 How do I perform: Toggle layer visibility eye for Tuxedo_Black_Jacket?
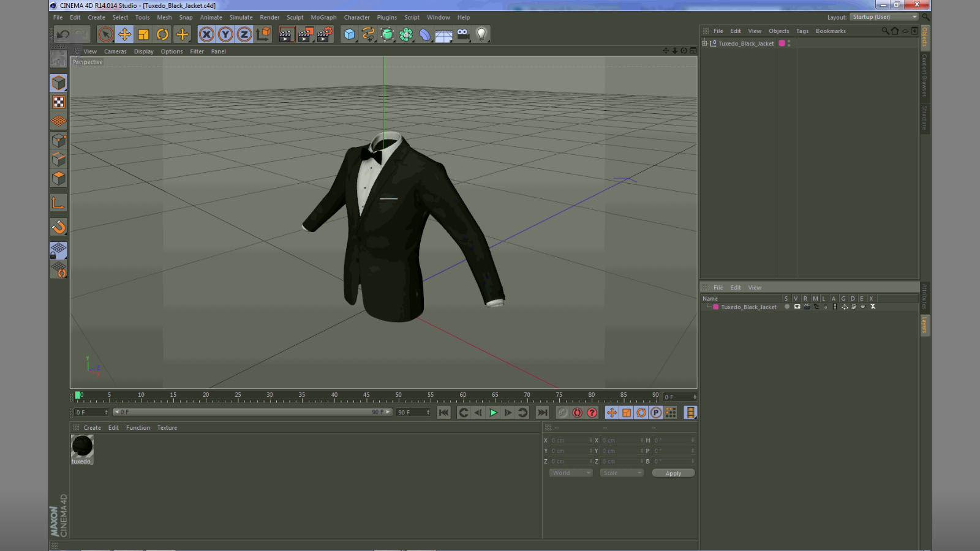[797, 307]
